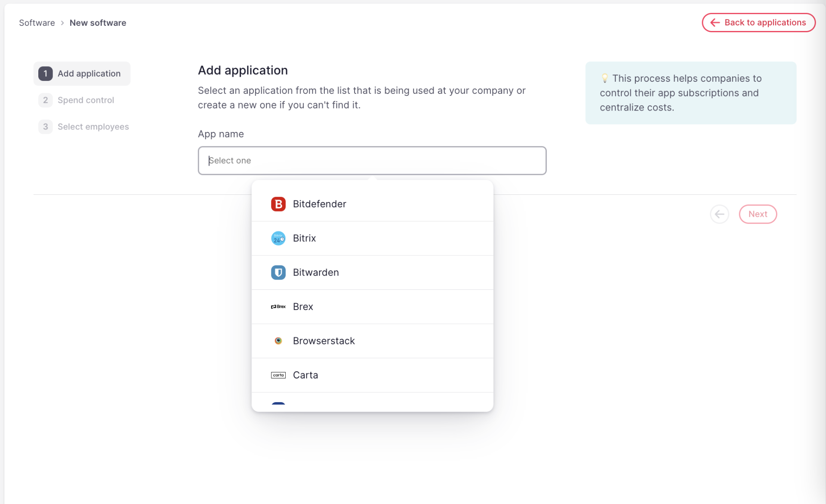The height and width of the screenshot is (504, 826).
Task: Select the Bitrix24 round icon
Action: pyautogui.click(x=278, y=238)
